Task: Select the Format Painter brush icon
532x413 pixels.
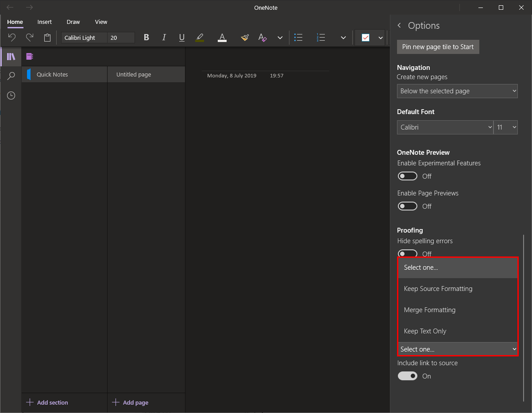Action: coord(245,38)
